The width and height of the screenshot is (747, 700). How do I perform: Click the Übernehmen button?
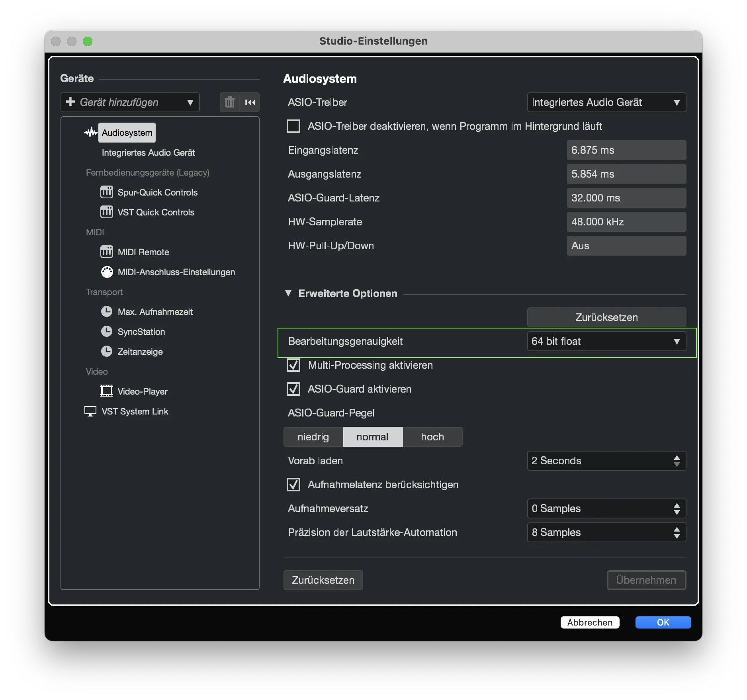(646, 580)
